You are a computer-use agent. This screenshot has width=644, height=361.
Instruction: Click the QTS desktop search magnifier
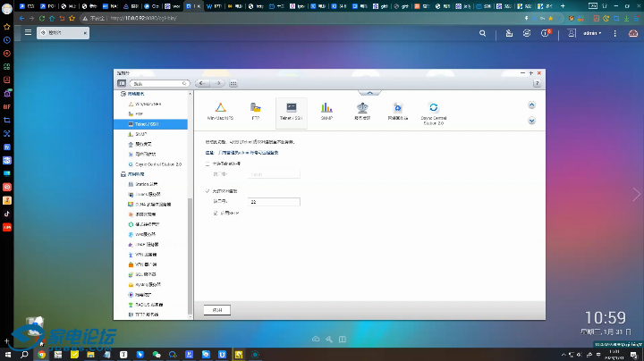point(483,33)
